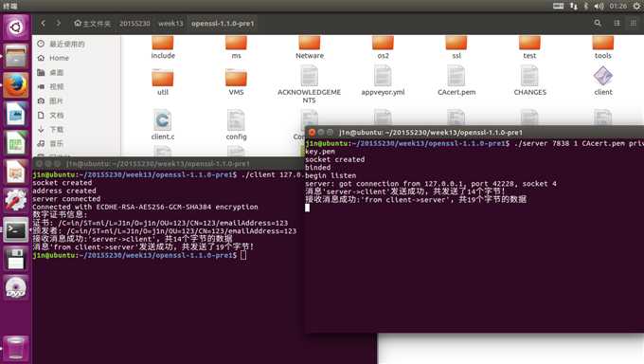
Task: Click 'begin listen' line in server terminal
Action: pos(331,175)
